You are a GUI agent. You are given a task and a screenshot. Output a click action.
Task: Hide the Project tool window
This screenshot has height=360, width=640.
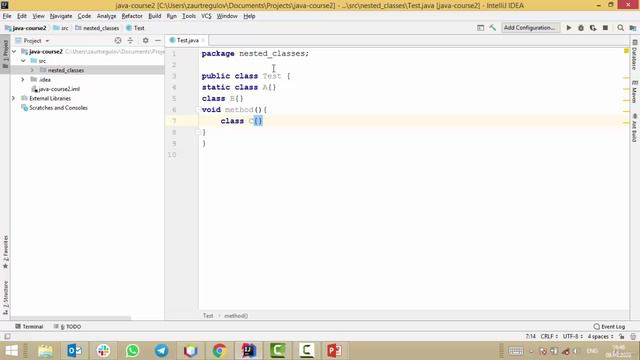[x=158, y=40]
